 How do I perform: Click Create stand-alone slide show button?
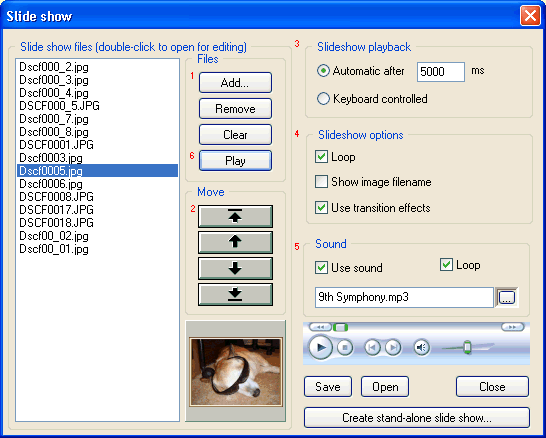click(417, 417)
